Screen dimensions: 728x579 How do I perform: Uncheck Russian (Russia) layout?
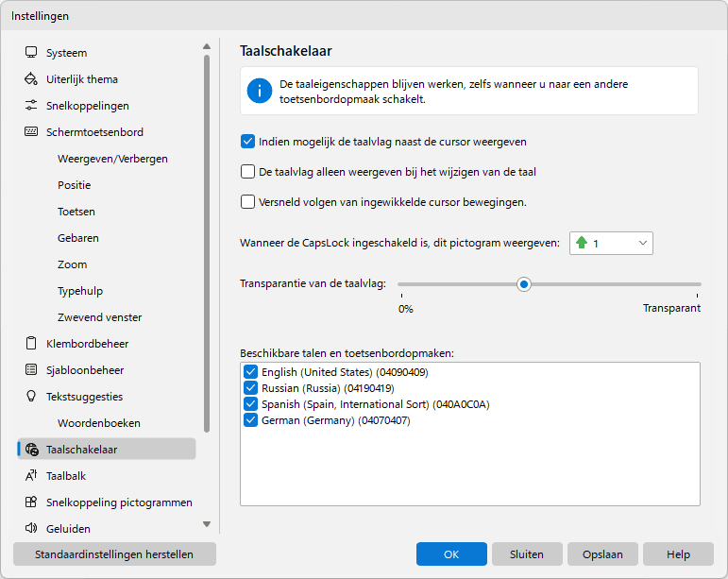pos(251,388)
